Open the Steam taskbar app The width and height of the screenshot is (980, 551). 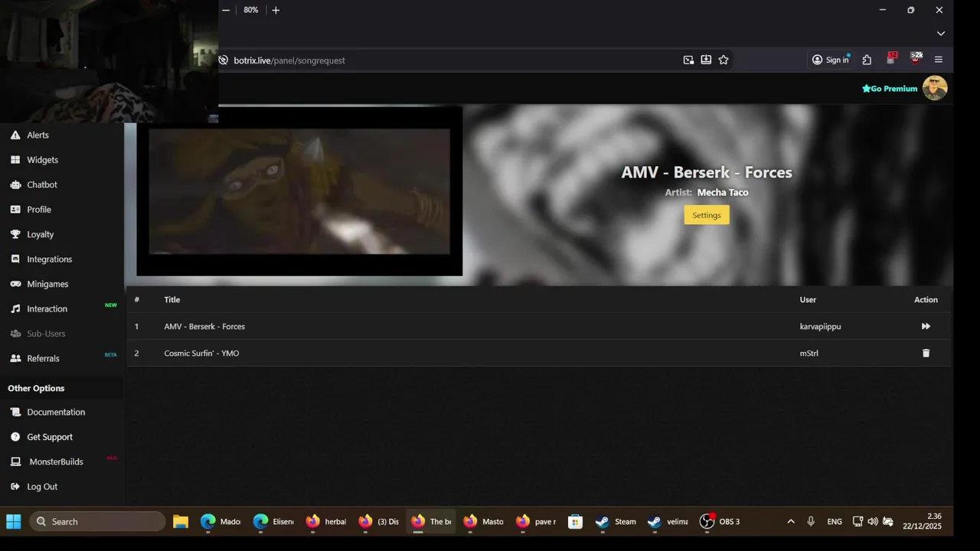616,522
